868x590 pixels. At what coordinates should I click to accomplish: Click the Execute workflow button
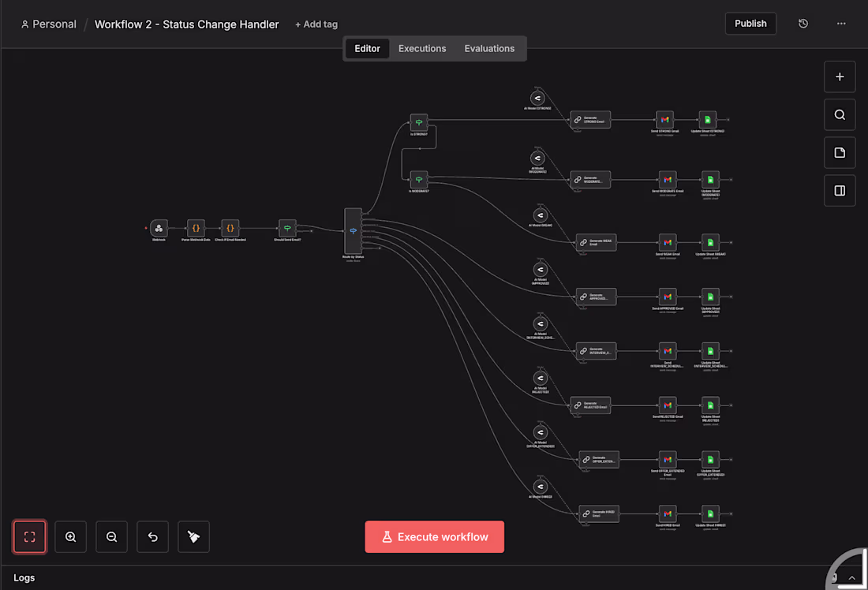tap(434, 536)
